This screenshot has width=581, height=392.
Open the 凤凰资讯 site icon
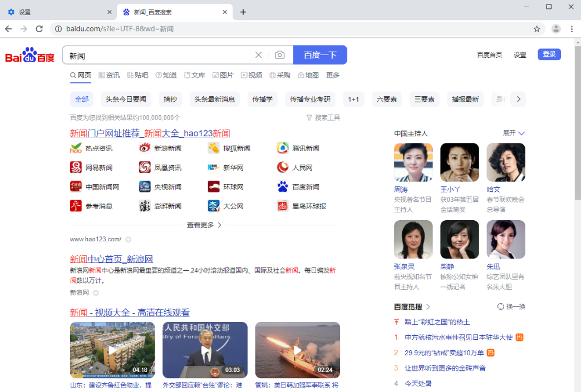(x=145, y=167)
